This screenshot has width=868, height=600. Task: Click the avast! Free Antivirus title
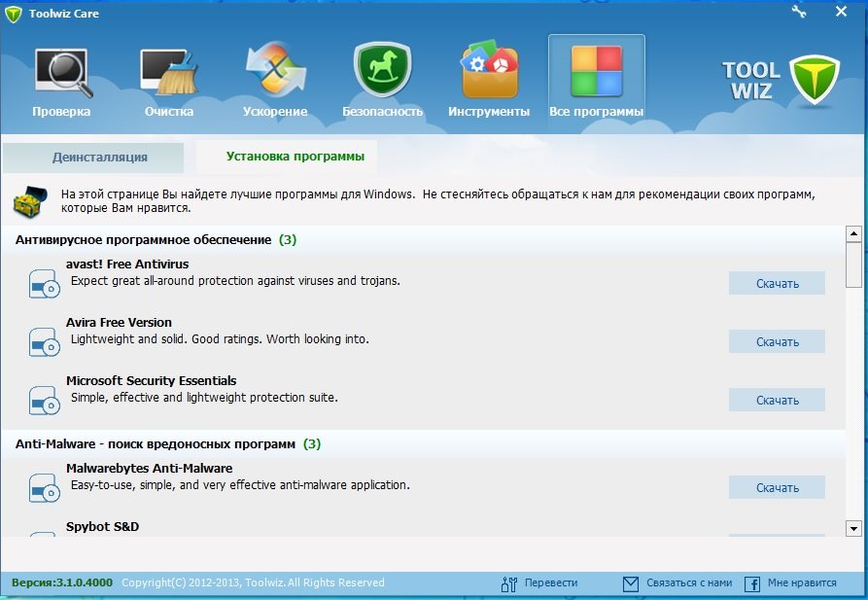coord(127,265)
